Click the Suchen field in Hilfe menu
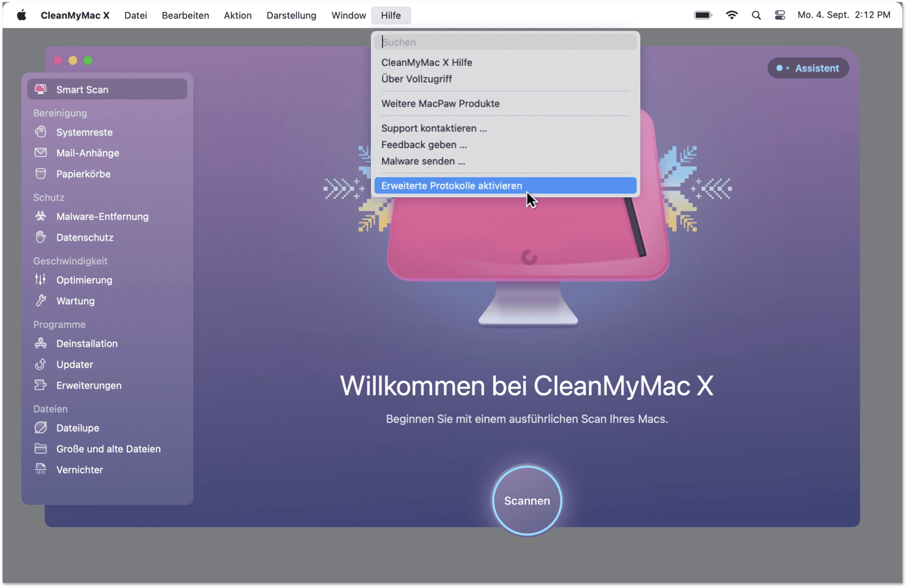The height and width of the screenshot is (588, 907). coord(505,42)
